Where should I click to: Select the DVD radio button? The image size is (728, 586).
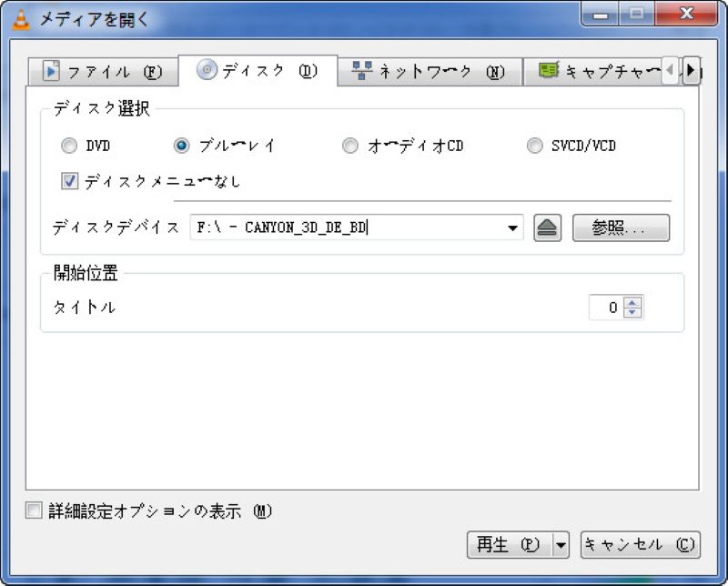coord(68,146)
